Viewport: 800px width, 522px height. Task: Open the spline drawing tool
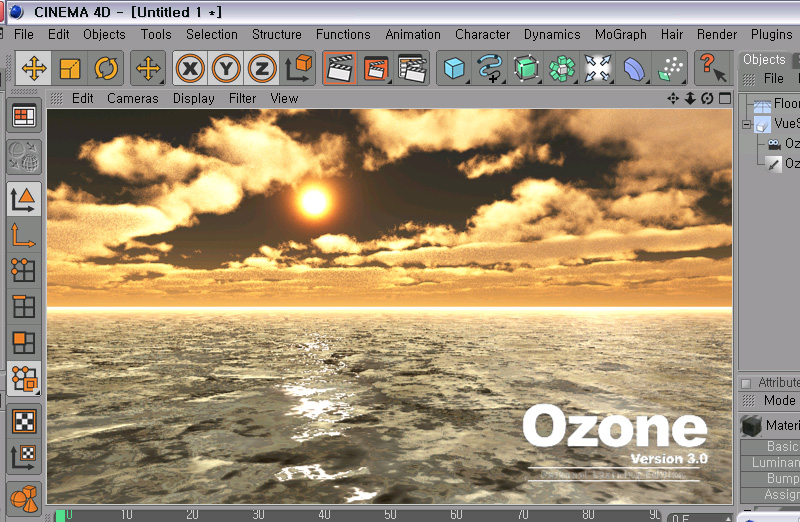pos(490,68)
